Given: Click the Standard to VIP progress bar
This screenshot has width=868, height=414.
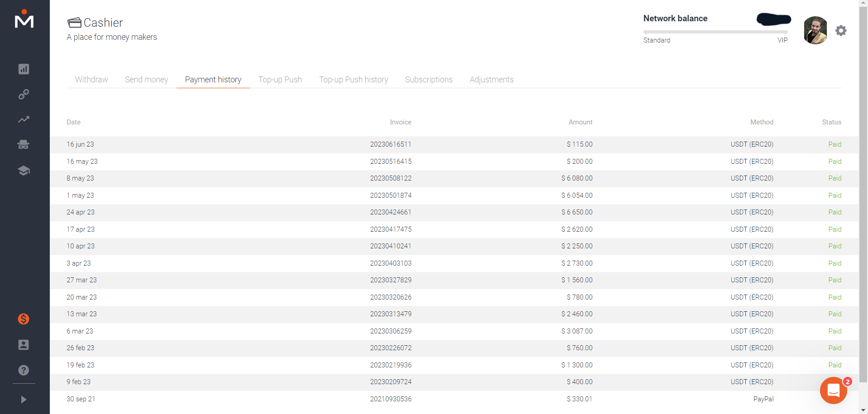Looking at the screenshot, I should [715, 32].
